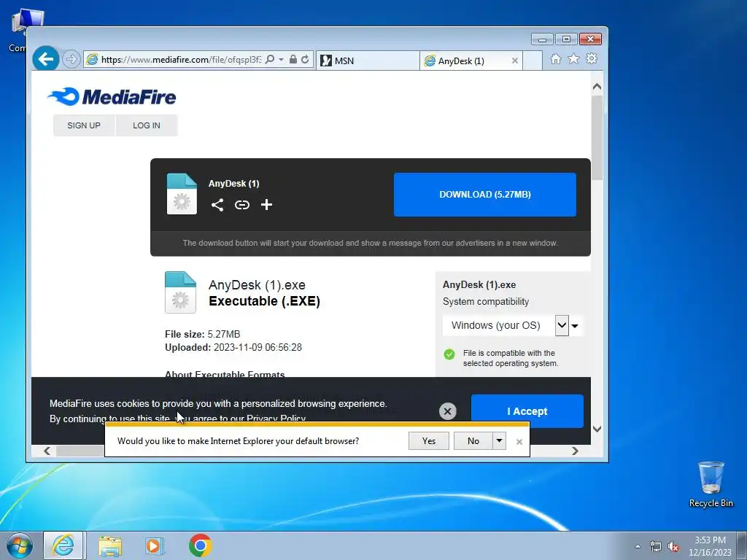The height and width of the screenshot is (560, 747).
Task: Click the horizontal scrollbar right arrow
Action: click(575, 451)
